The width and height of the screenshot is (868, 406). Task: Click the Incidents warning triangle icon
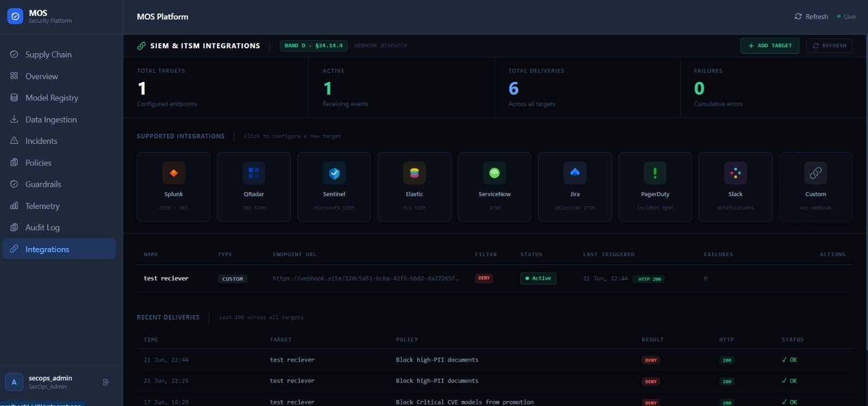(x=14, y=141)
